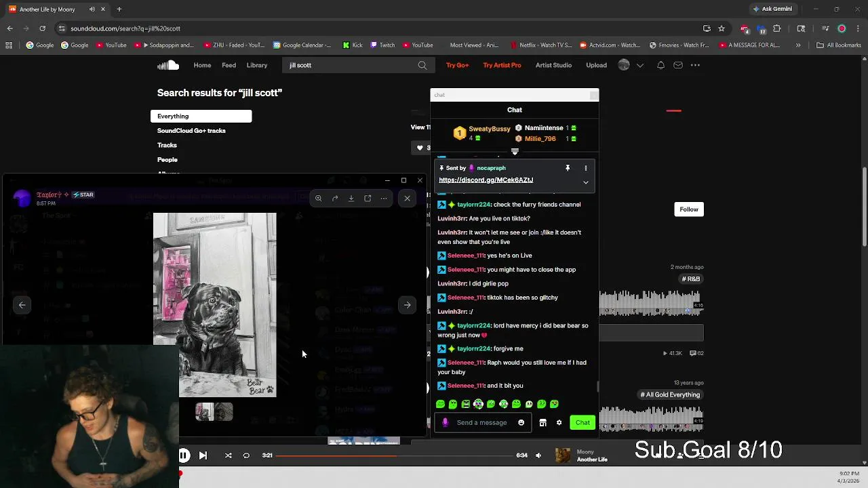Screen dimensions: 868x488
Task: Open the discord.gg invite link
Action: [486, 180]
